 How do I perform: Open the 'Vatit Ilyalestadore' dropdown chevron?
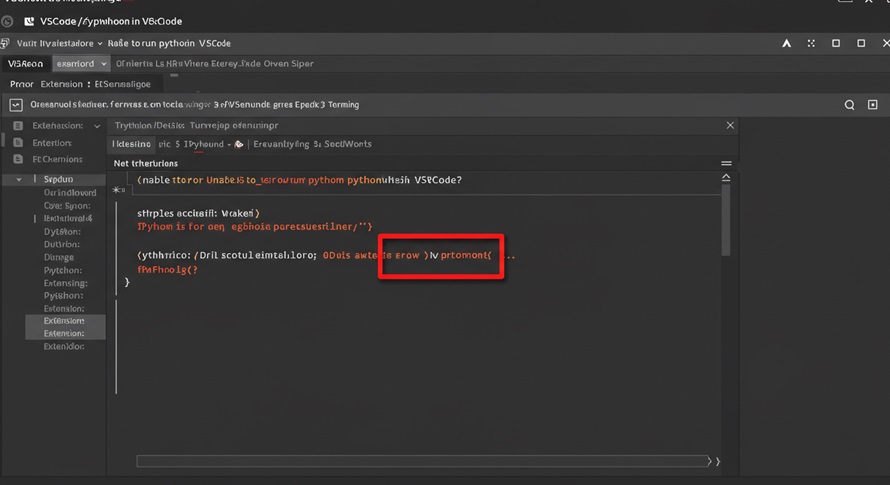tap(100, 44)
